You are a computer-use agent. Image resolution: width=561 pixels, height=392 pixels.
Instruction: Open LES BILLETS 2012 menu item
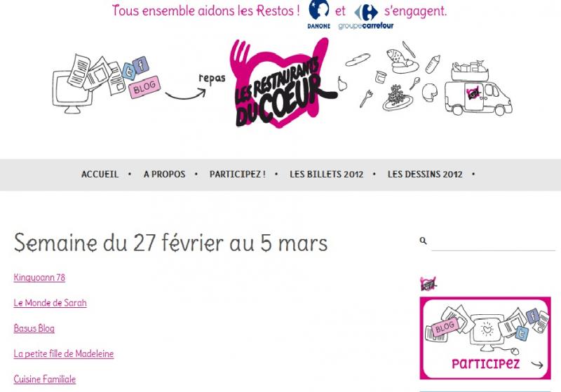[326, 174]
